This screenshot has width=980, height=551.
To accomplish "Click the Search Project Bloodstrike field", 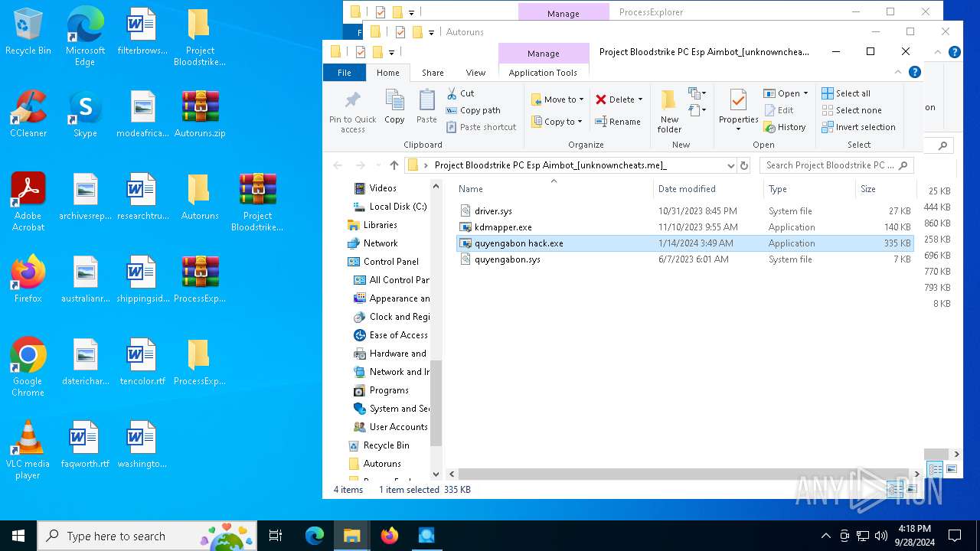I will (x=836, y=165).
